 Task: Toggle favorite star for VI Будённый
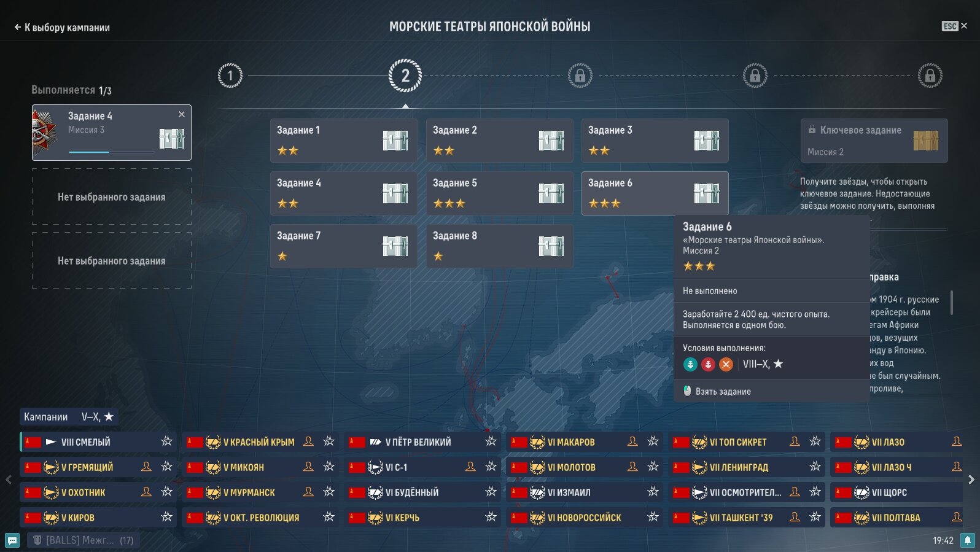pos(491,492)
